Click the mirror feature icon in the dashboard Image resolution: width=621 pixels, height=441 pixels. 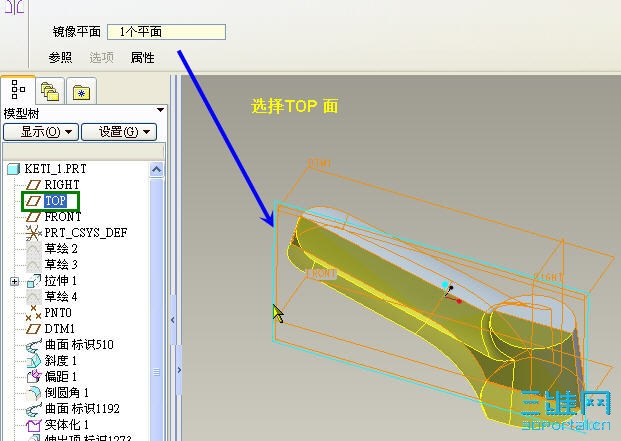[x=14, y=7]
